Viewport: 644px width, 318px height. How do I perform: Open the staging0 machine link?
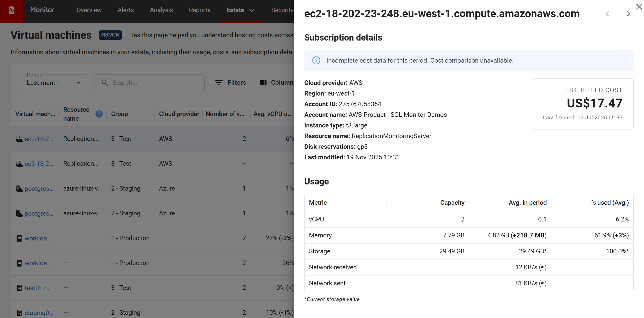[39, 313]
